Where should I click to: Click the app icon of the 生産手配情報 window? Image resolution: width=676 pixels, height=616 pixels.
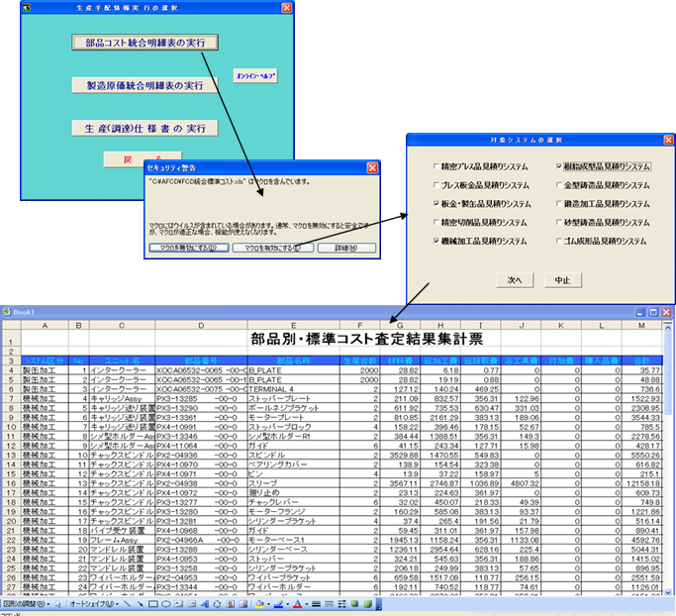[27, 7]
